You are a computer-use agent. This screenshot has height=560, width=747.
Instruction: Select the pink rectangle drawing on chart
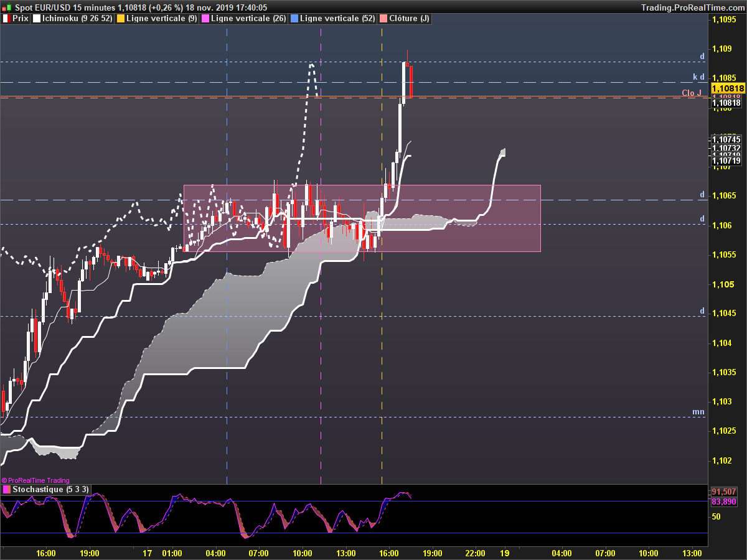[362, 218]
